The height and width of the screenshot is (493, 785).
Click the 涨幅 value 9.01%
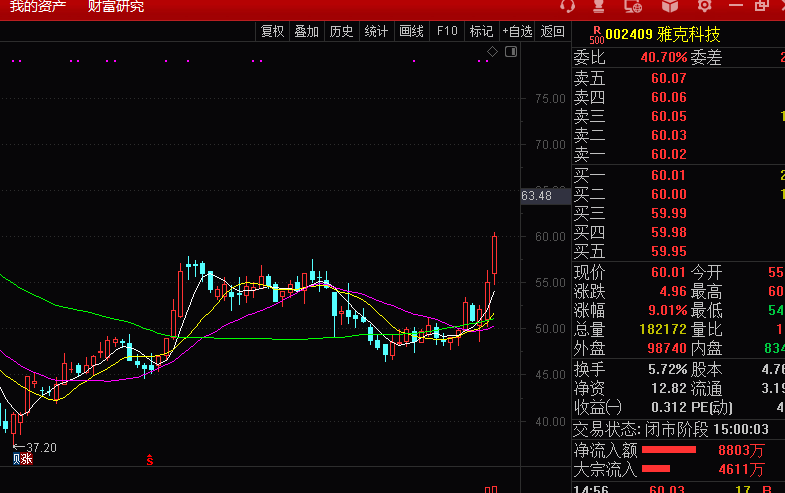click(668, 310)
